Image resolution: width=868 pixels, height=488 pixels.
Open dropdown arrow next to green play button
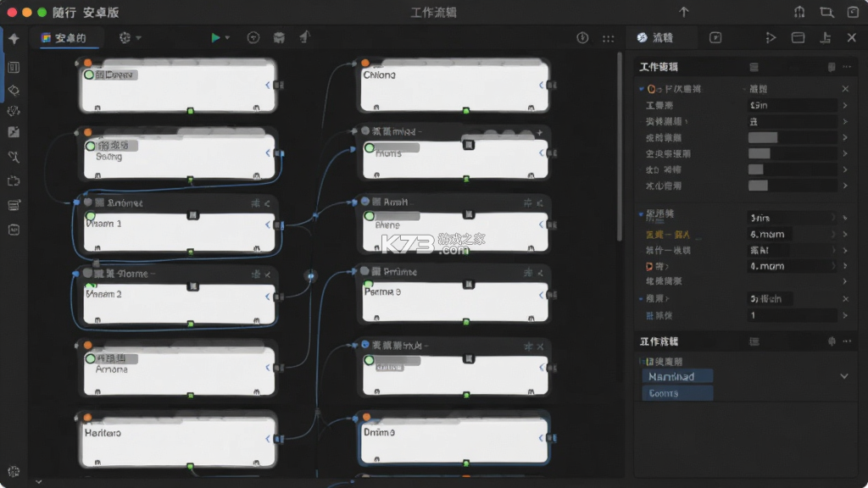point(227,37)
